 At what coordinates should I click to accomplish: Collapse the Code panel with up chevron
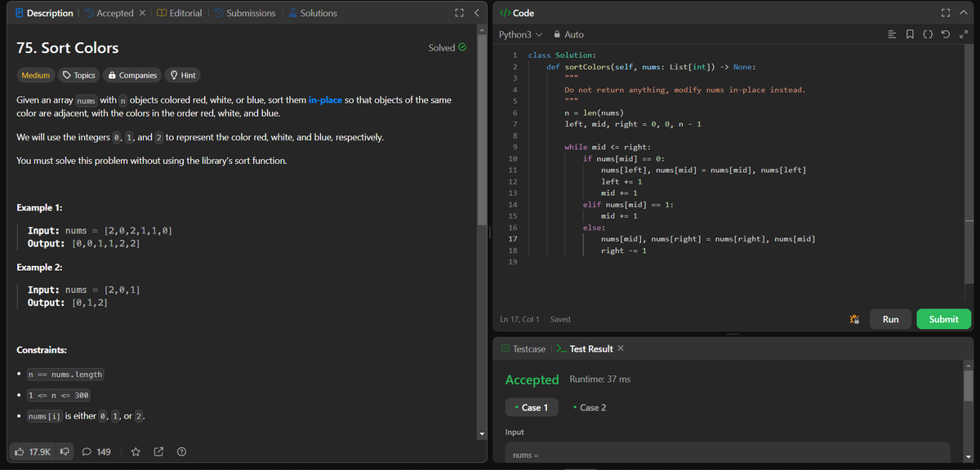click(965, 13)
